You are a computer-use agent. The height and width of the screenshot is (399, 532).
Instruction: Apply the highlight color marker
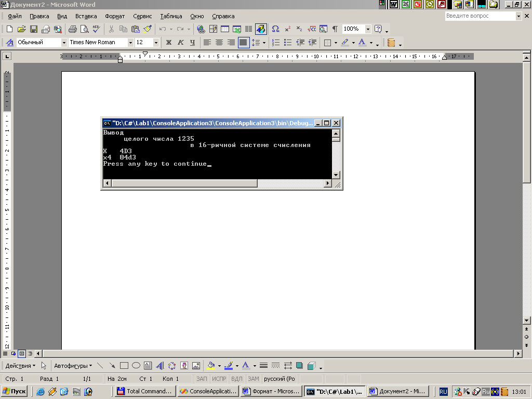pos(345,43)
